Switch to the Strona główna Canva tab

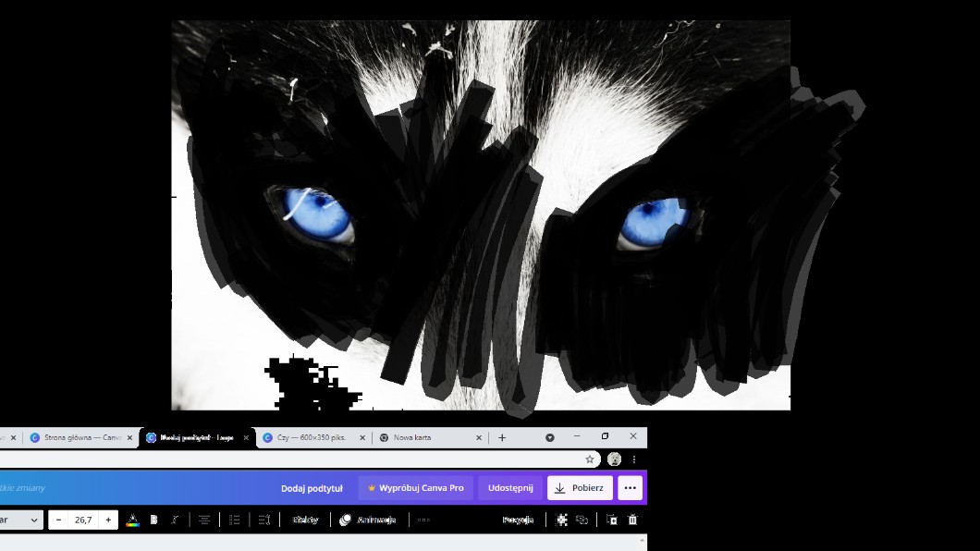(x=79, y=437)
